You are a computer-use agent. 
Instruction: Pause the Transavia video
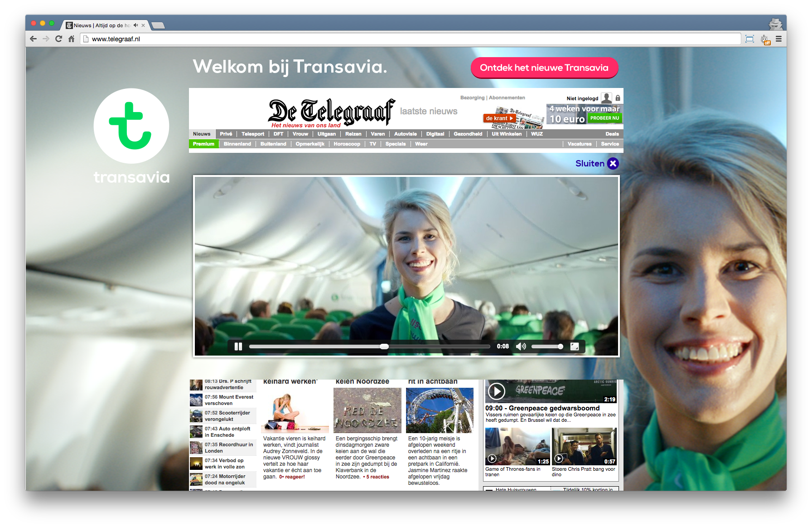pos(238,346)
